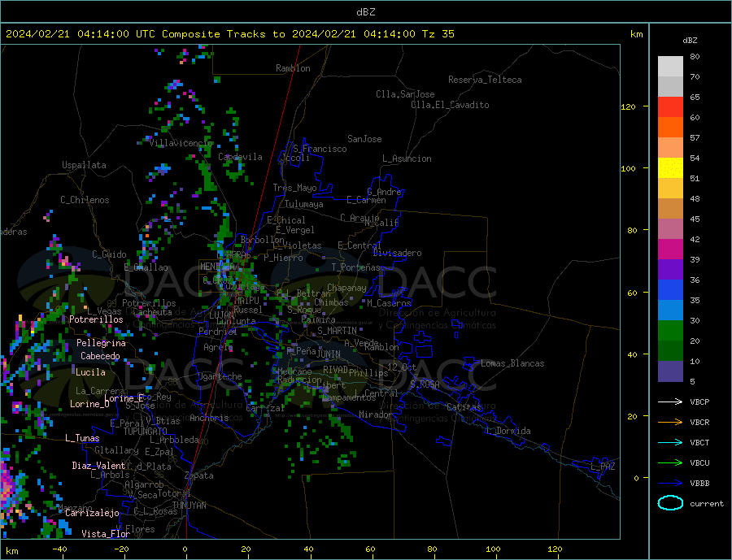Click the Mirador map label
The height and width of the screenshot is (560, 732).
pos(376,415)
